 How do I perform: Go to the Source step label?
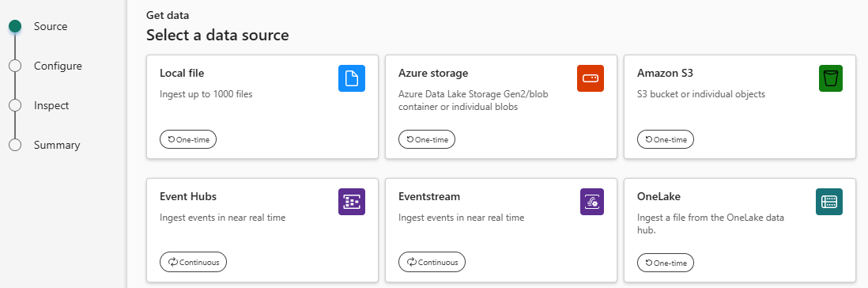click(x=51, y=26)
